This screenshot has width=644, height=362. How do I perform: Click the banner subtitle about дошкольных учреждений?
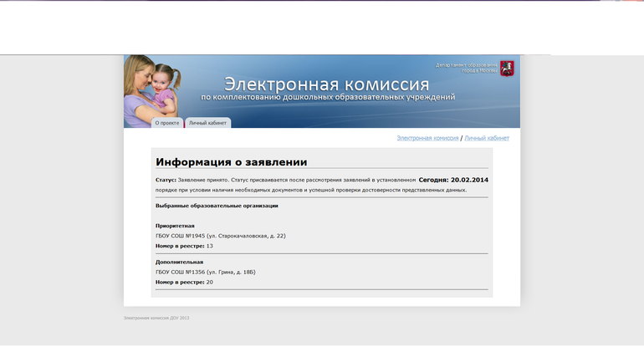point(328,98)
